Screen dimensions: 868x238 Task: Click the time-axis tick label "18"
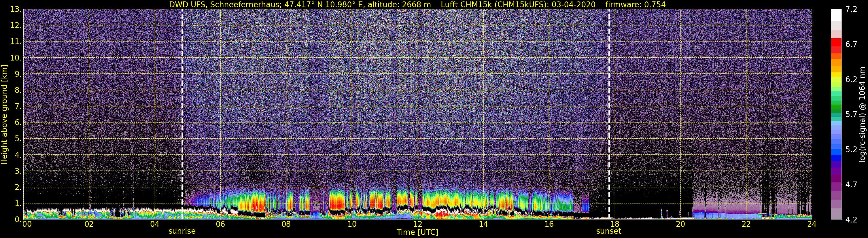click(614, 224)
